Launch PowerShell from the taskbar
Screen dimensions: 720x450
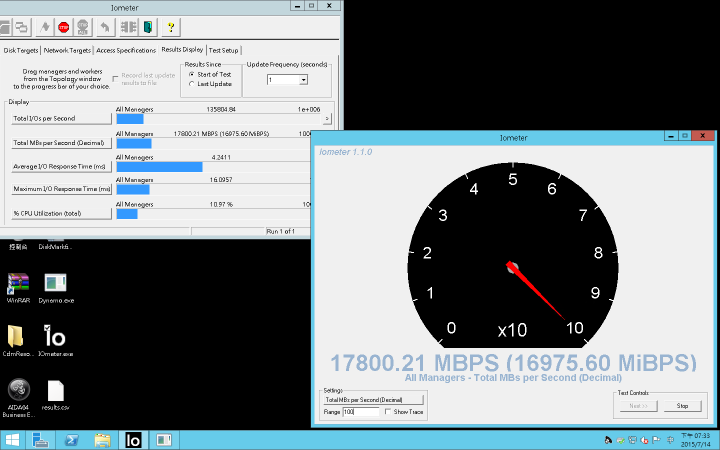tap(71, 440)
